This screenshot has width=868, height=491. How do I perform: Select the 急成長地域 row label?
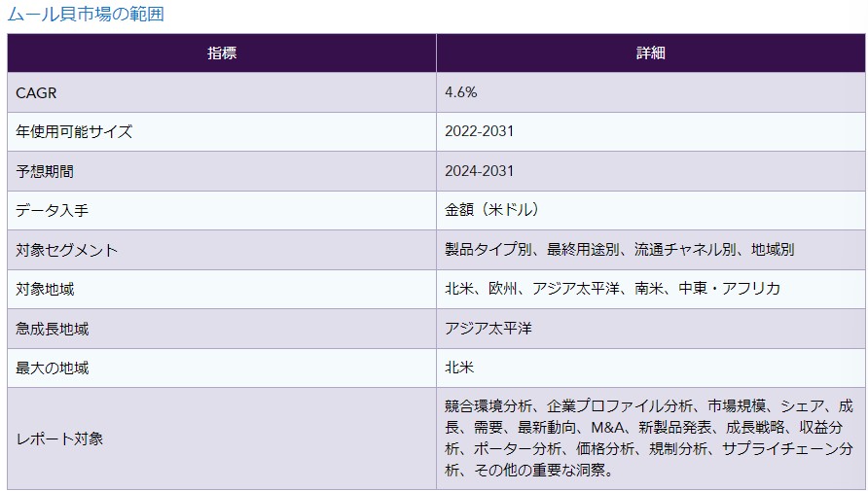(52, 329)
